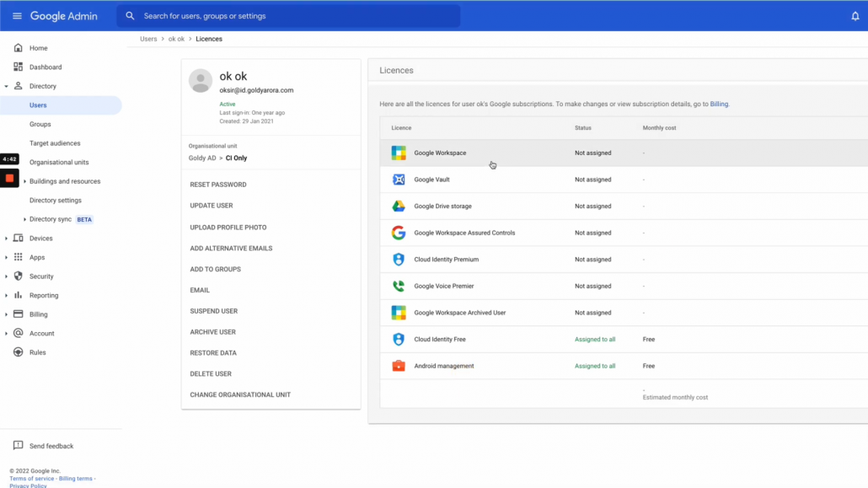
Task: Expand the Apps section arrow
Action: tap(6, 257)
